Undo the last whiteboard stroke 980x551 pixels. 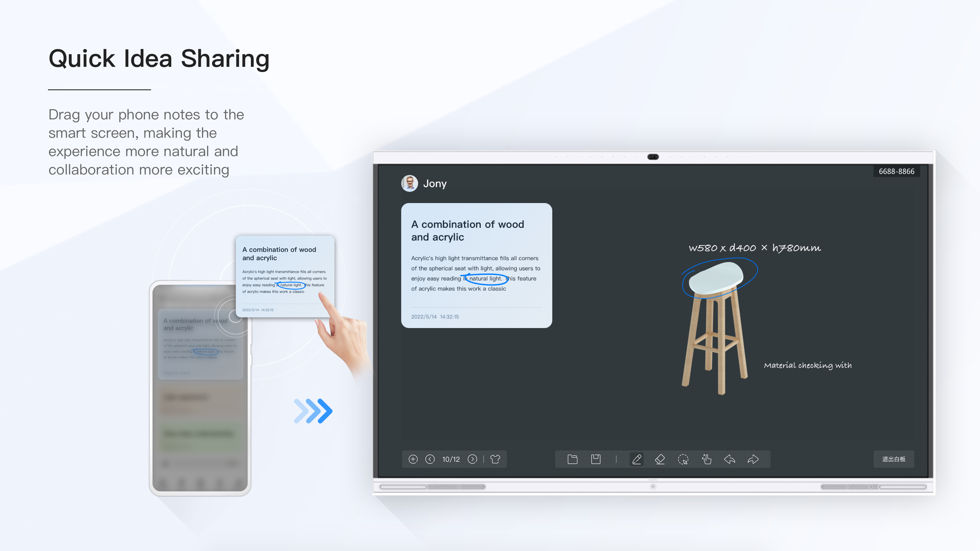(730, 459)
